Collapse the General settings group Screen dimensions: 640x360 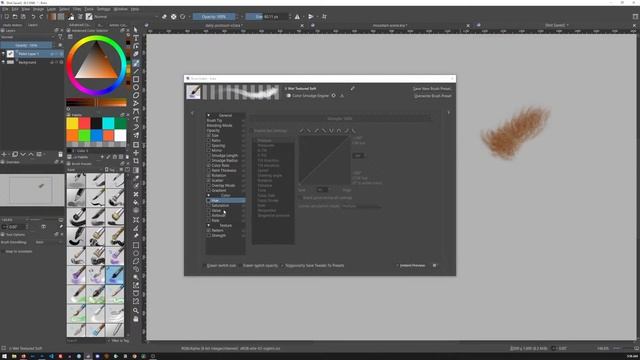(209, 116)
